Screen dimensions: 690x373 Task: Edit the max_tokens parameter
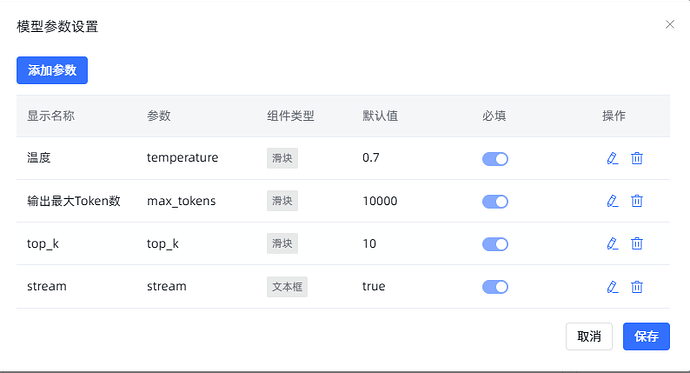point(612,201)
